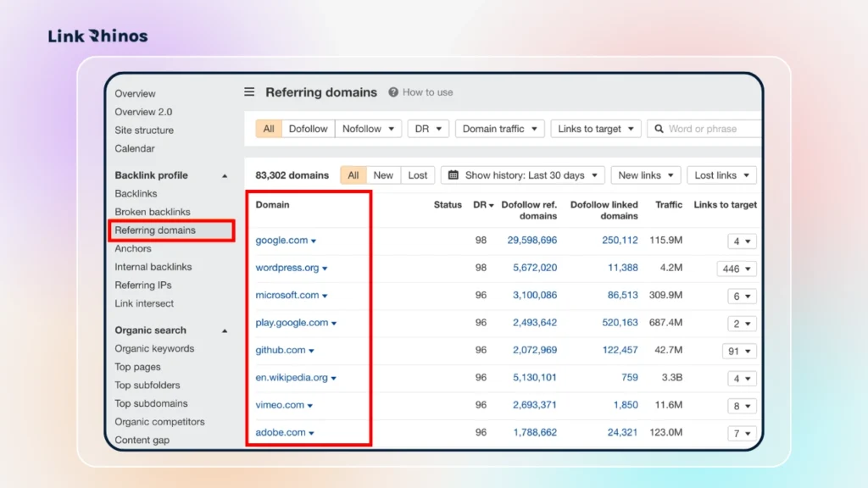Image resolution: width=868 pixels, height=488 pixels.
Task: Click the vimeo.com domain link
Action: [280, 405]
